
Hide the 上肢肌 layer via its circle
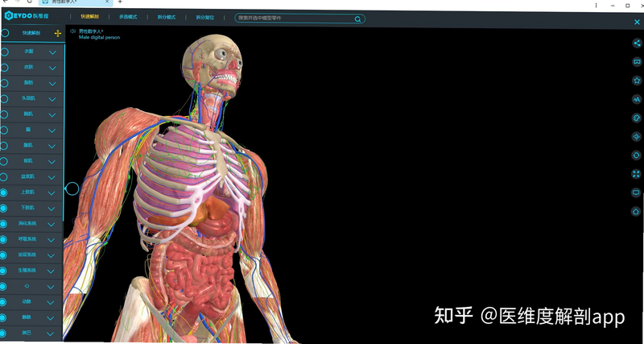[4, 193]
